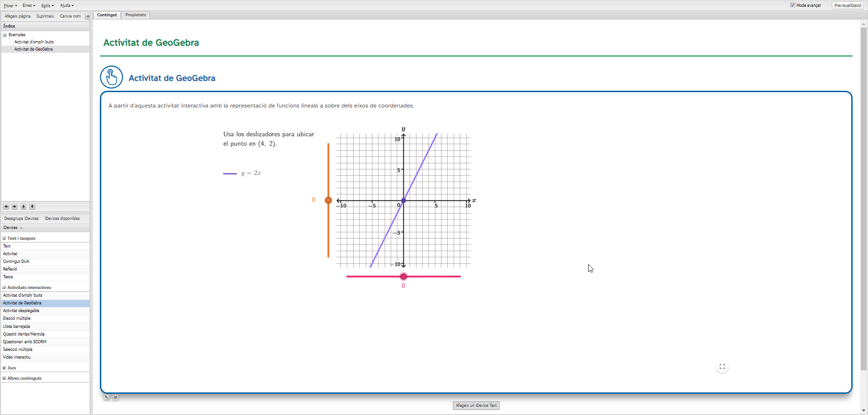Select the Qüestionari amb SCORM iDevice
This screenshot has height=415, width=868.
click(45, 342)
